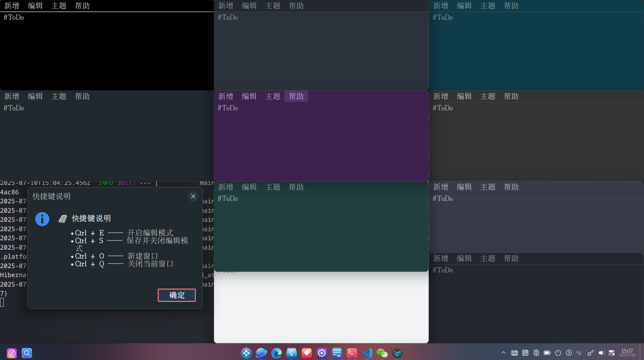
Task: Click the circled arrow tray icon
Action: (569, 353)
